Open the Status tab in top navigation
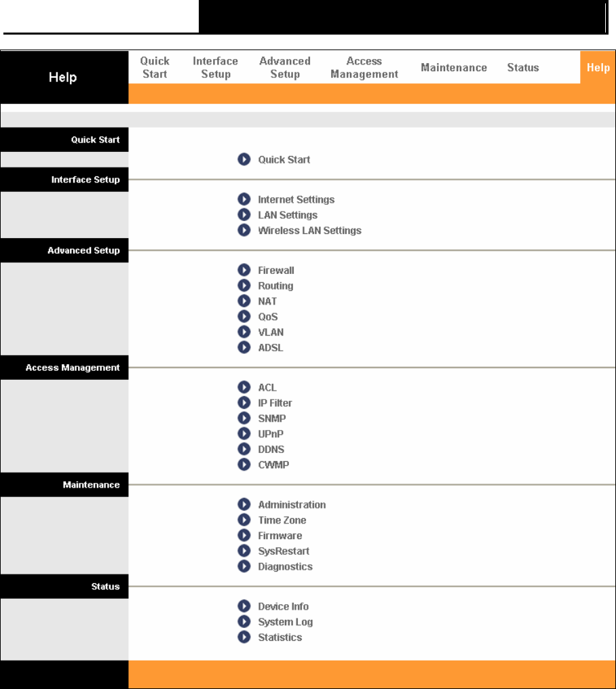Viewport: 616px width, 689px height. [x=523, y=68]
